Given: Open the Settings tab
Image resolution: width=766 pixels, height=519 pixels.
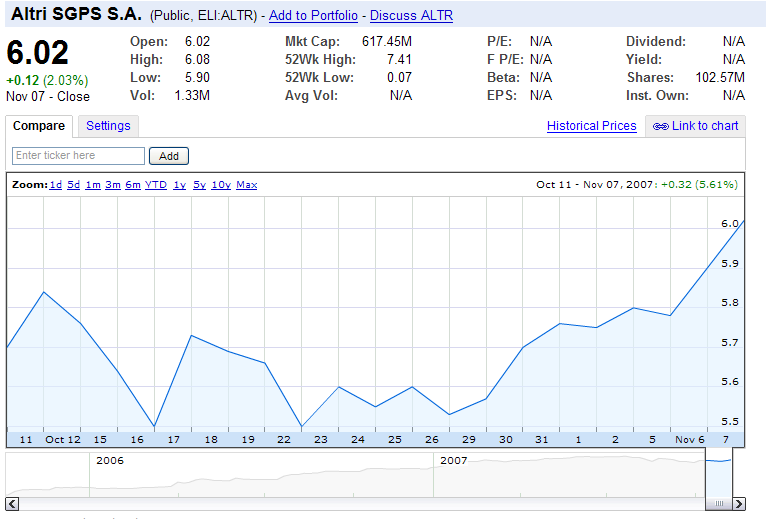Looking at the screenshot, I should [108, 126].
